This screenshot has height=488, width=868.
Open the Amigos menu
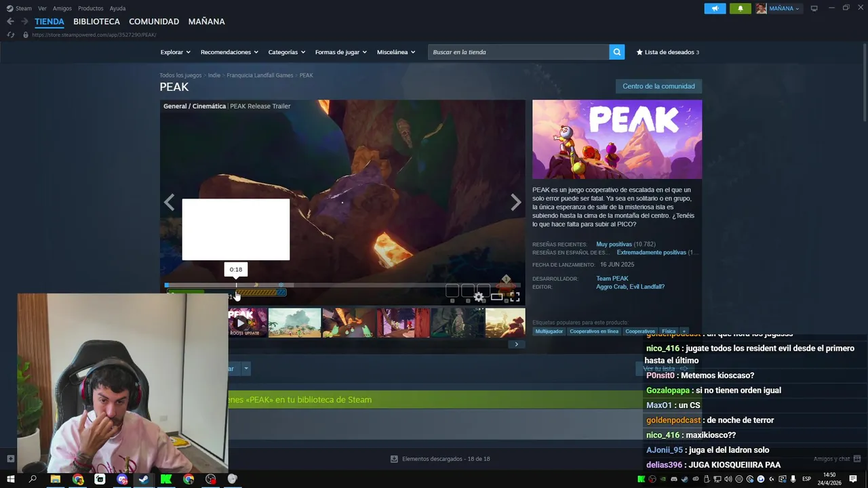tap(62, 8)
